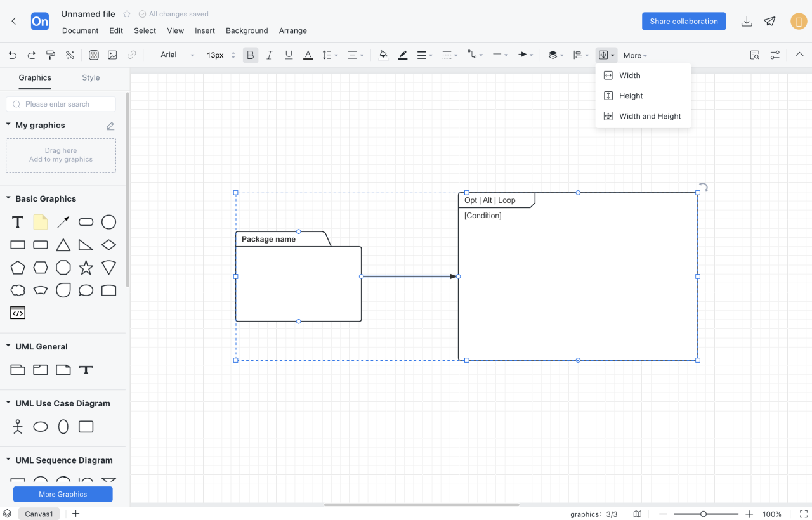Favorite the file with star icon
The width and height of the screenshot is (812, 520).
(127, 14)
